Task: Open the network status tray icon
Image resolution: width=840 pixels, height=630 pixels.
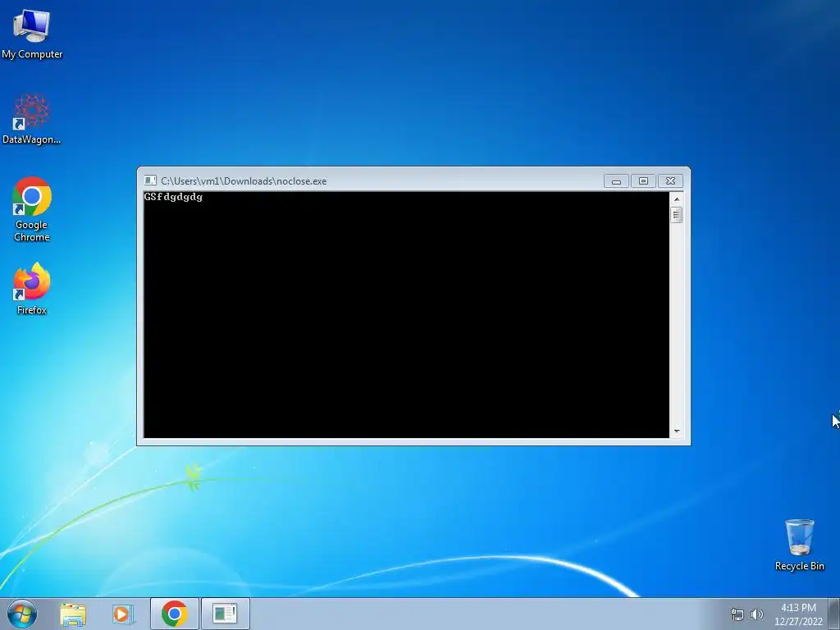Action: pos(737,614)
